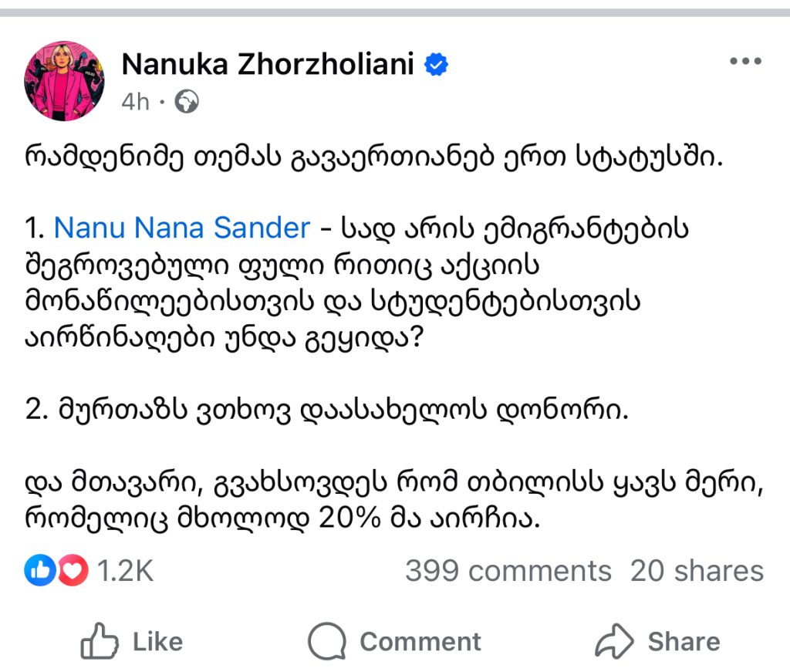Viewport: 790px width, 672px height.
Task: Open the three-dot post options menu
Action: [745, 62]
